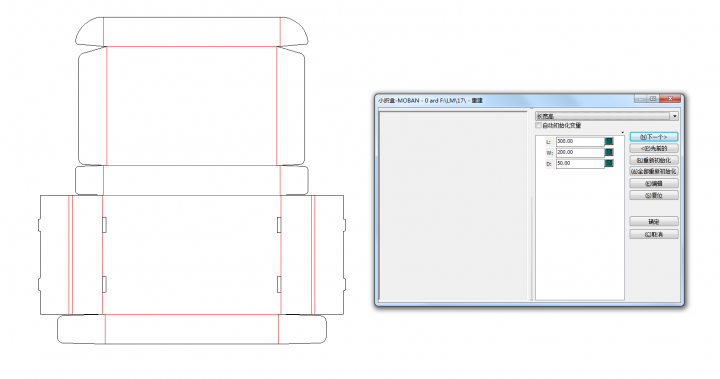Click the W value input field 200.00
The image size is (720, 379).
(x=580, y=153)
